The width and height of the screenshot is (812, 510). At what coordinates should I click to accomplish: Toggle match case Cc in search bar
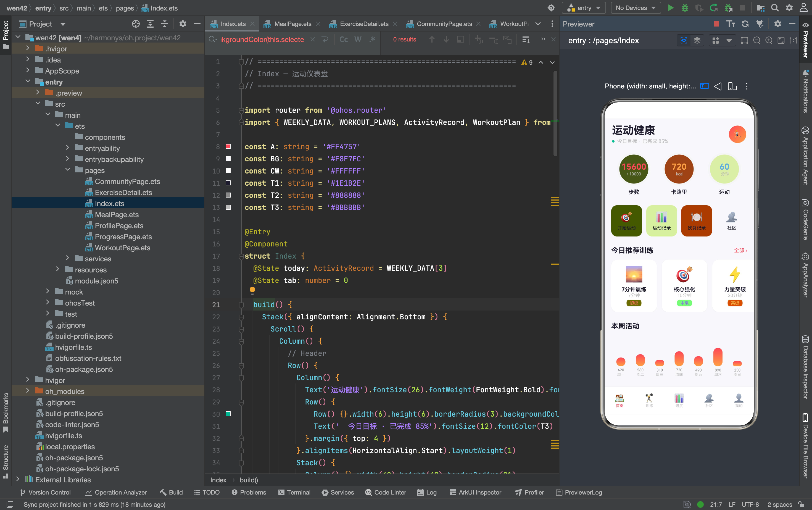[x=344, y=40]
